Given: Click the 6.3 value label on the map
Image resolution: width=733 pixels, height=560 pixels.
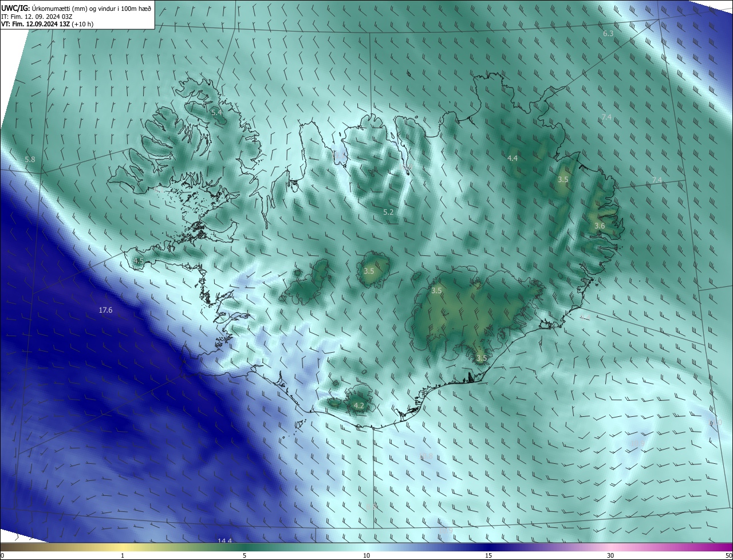Looking at the screenshot, I should (608, 33).
